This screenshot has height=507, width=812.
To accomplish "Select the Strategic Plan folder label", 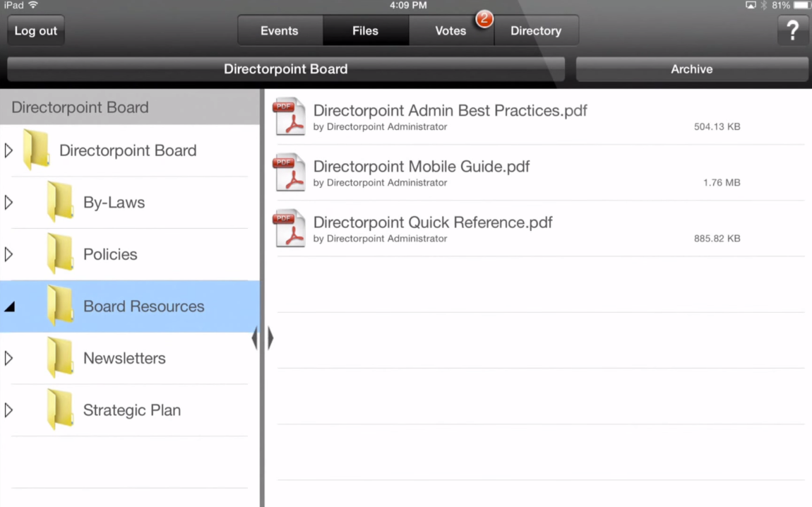I will tap(132, 410).
